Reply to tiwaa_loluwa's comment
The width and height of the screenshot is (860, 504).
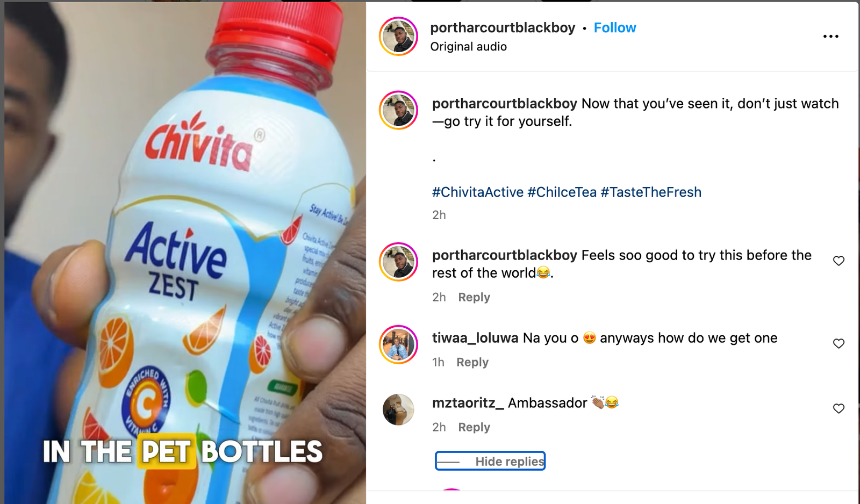click(x=472, y=362)
